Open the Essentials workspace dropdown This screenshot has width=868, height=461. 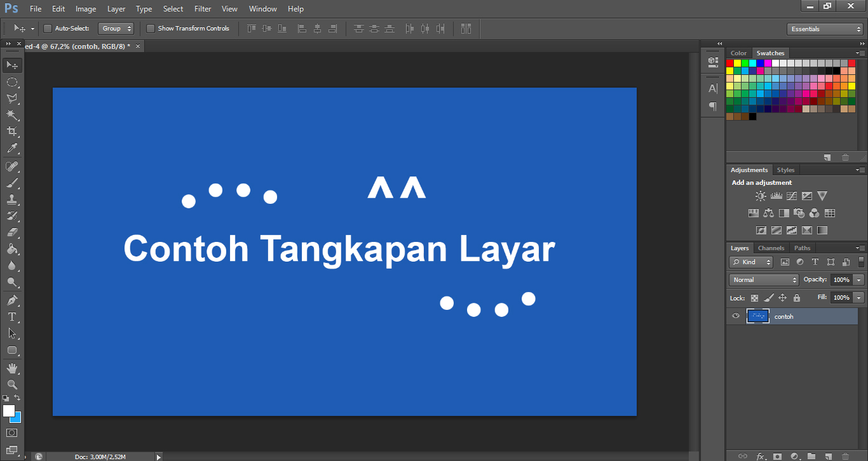824,29
